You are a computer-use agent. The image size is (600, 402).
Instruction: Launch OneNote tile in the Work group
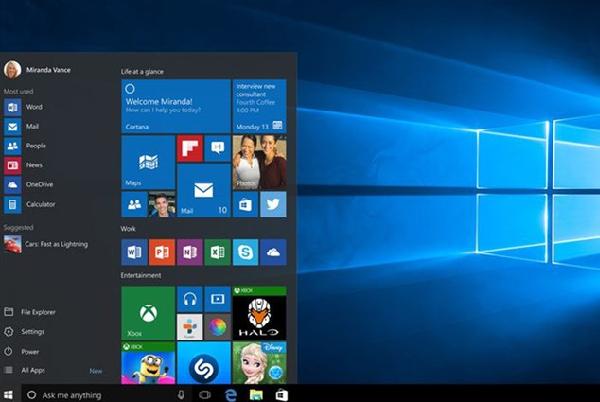(x=190, y=252)
